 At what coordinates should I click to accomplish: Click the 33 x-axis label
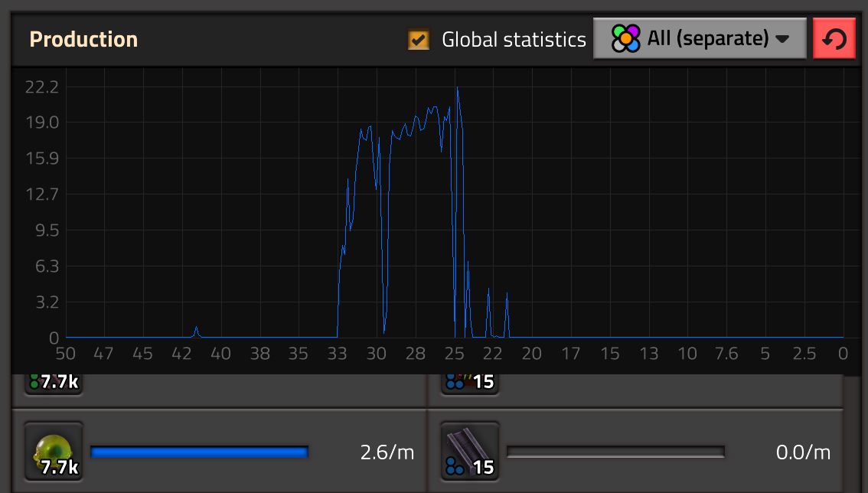(337, 354)
